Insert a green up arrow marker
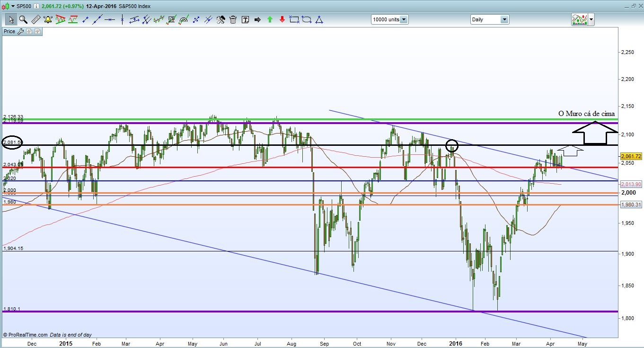Viewport: 644px width, 348px height. coord(270,19)
